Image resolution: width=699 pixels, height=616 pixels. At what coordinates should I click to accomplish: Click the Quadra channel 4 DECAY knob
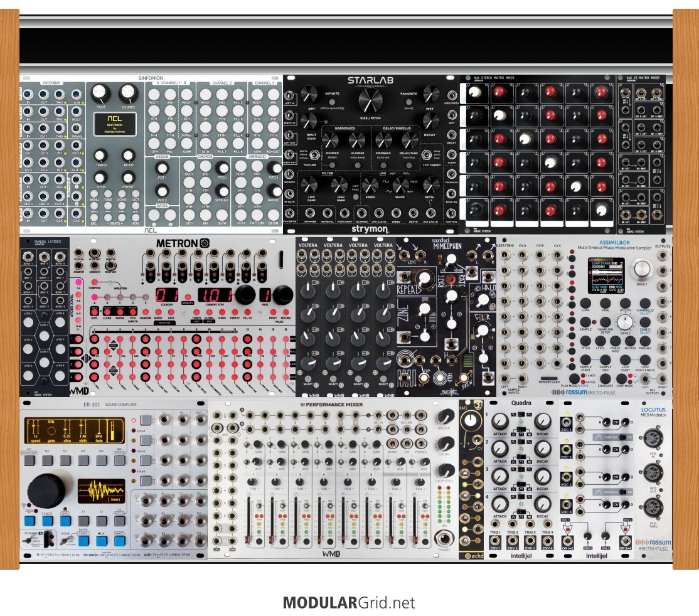click(x=543, y=504)
